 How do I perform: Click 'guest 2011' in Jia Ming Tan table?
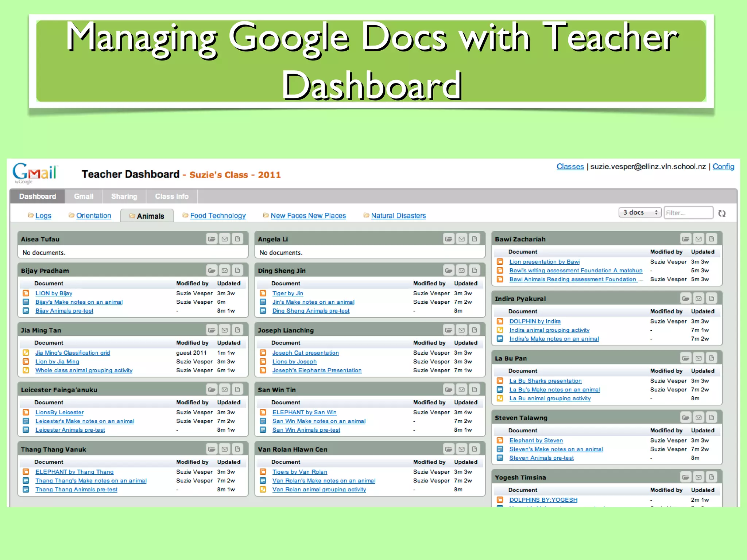(x=191, y=353)
